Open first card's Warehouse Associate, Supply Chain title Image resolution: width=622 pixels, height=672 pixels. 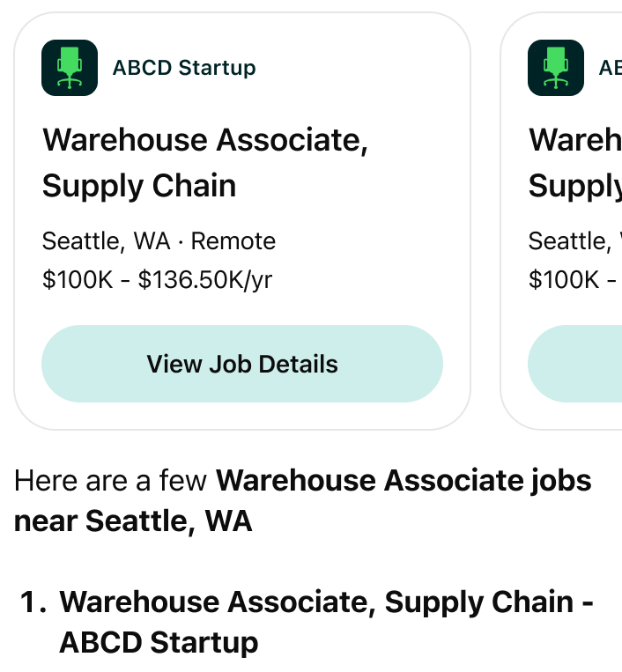pos(204,163)
